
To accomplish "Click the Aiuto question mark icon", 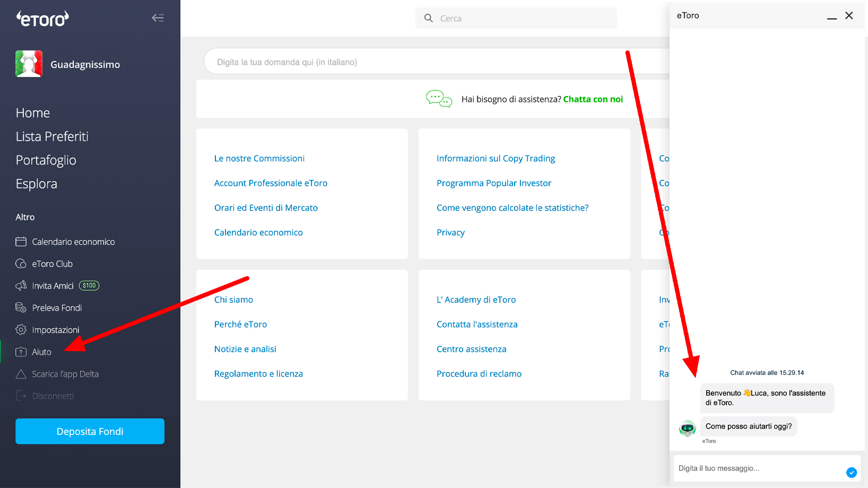I will (21, 352).
